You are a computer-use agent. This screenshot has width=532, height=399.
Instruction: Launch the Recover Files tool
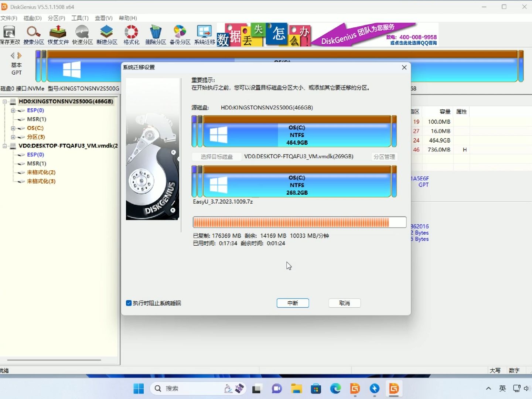pyautogui.click(x=58, y=35)
